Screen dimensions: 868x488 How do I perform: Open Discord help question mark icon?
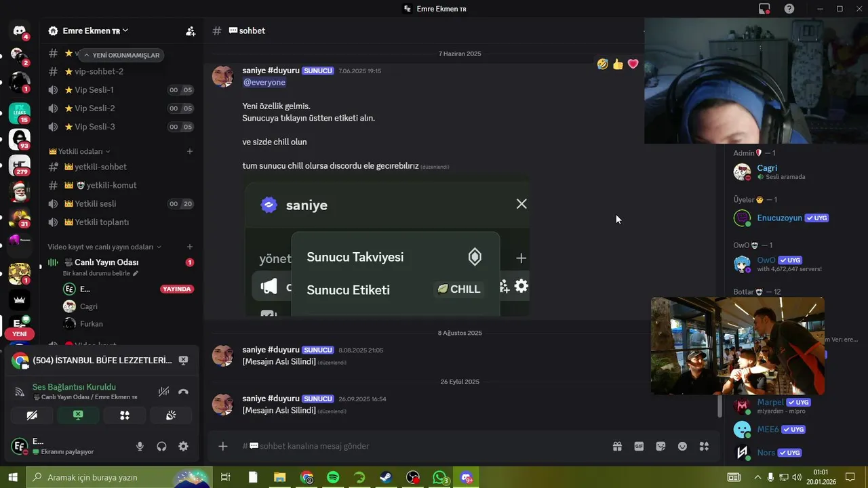coord(789,9)
